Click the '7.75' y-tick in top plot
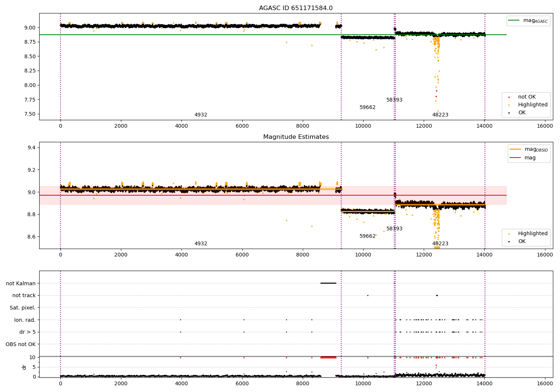Screen dimensions: 560x392 coord(31,100)
